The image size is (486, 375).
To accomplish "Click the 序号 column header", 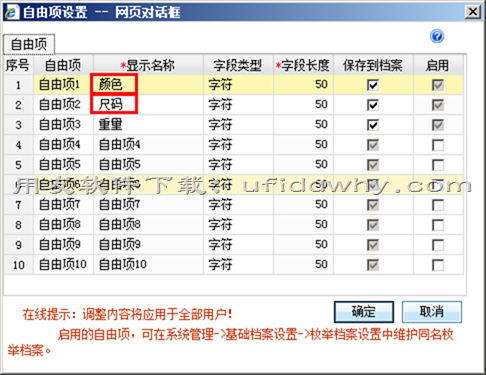I will 18,65.
